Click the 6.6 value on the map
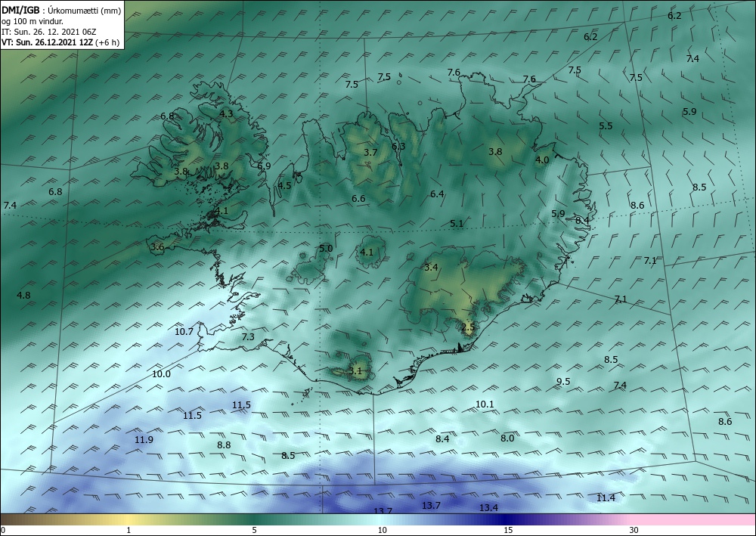Screen dimensions: 756x536 (x=358, y=198)
